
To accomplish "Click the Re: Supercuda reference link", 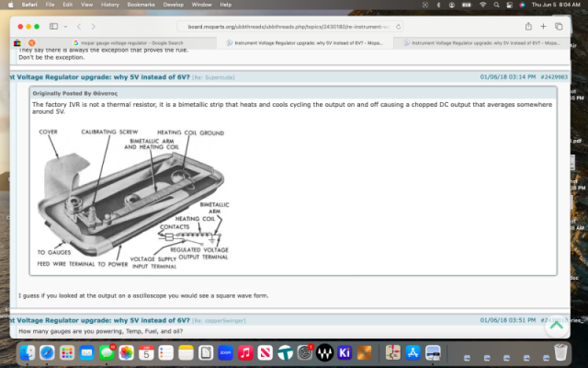I will [x=213, y=77].
